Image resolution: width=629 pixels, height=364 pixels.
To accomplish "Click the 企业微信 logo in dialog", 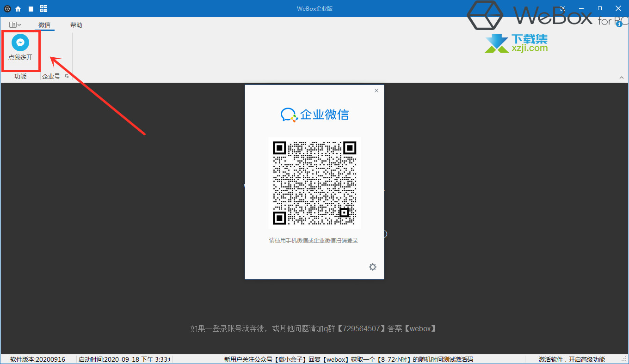I will point(314,115).
